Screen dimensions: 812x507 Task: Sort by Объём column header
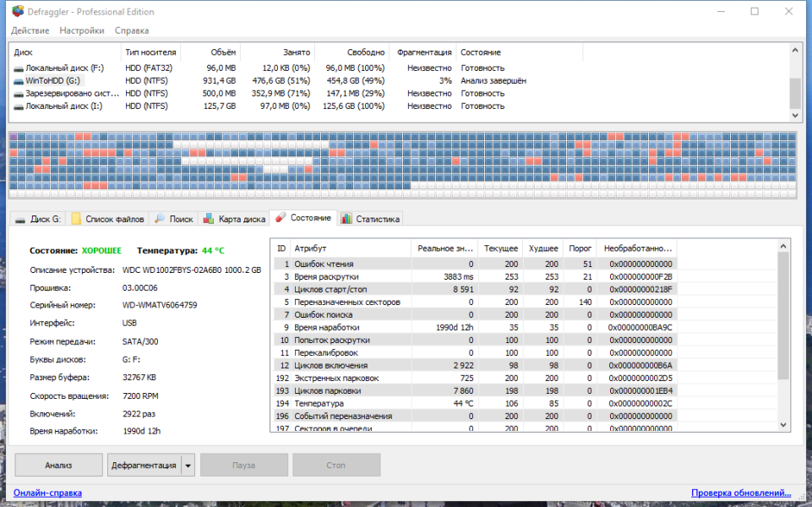click(210, 52)
